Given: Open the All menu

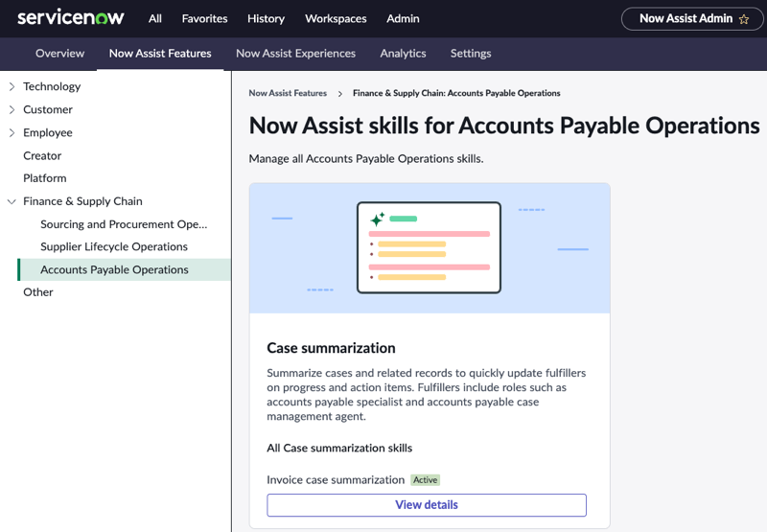Looking at the screenshot, I should click(x=155, y=18).
